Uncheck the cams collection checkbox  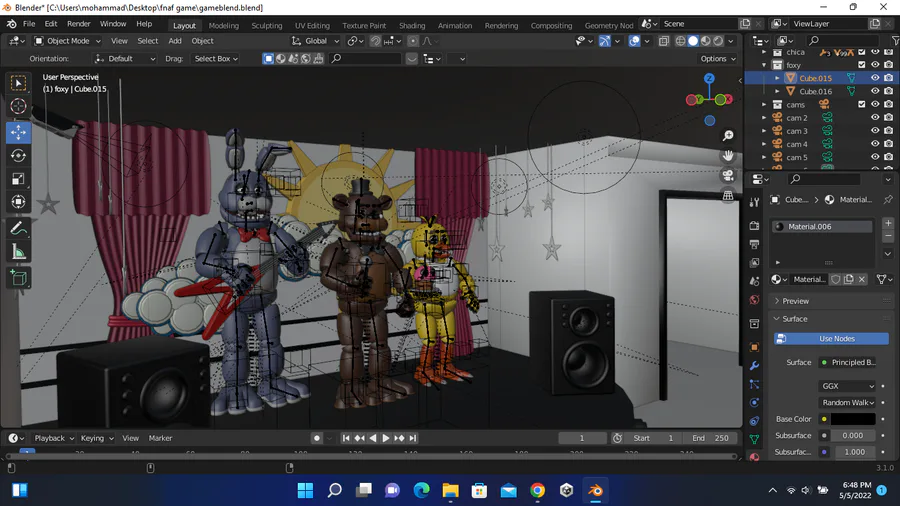(x=862, y=104)
